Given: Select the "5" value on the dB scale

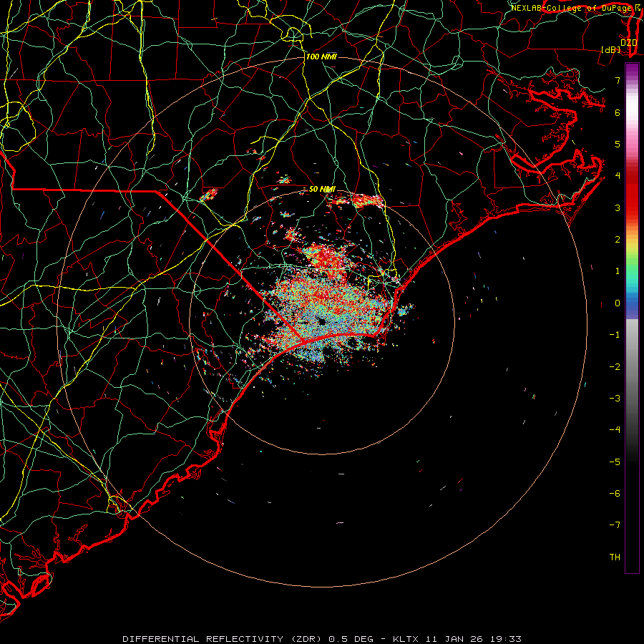Looking at the screenshot, I should click(x=618, y=144).
